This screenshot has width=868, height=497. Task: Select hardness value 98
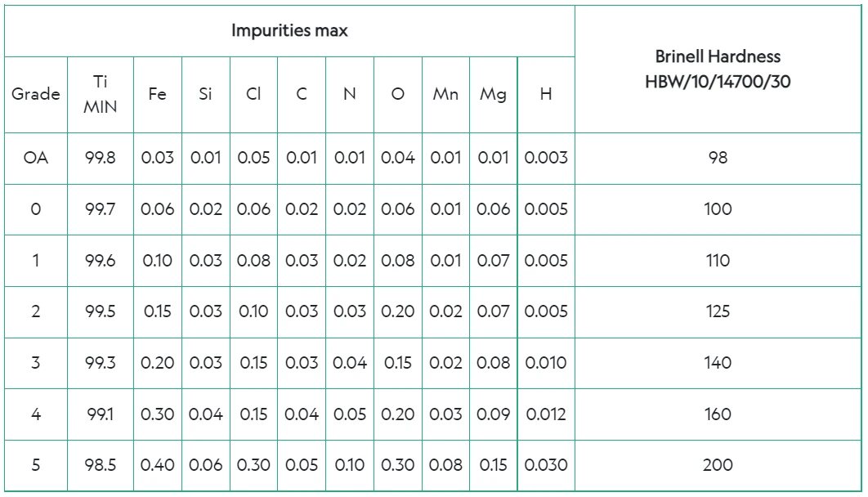coord(718,159)
